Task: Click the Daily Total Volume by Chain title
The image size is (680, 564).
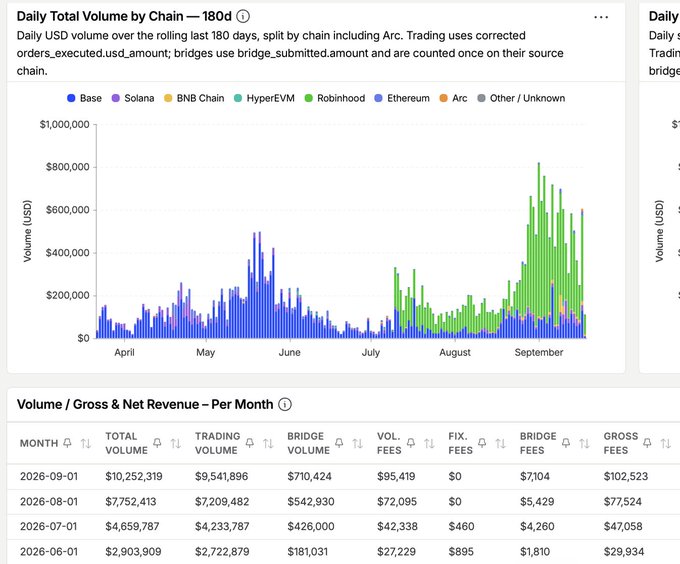Action: pyautogui.click(x=124, y=16)
